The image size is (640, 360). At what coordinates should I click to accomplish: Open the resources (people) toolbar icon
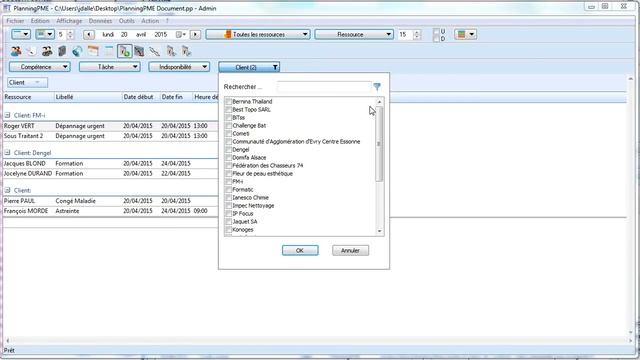click(16, 51)
